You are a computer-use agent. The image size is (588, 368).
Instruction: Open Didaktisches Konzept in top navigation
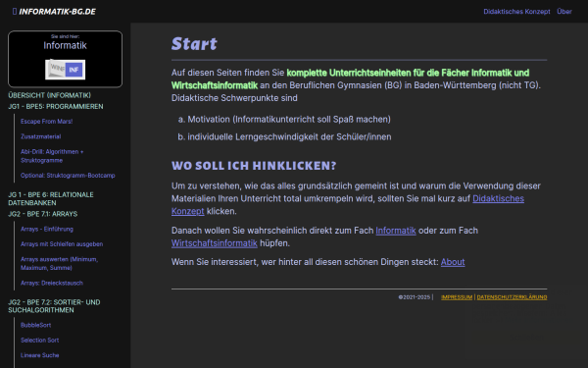[x=516, y=12]
